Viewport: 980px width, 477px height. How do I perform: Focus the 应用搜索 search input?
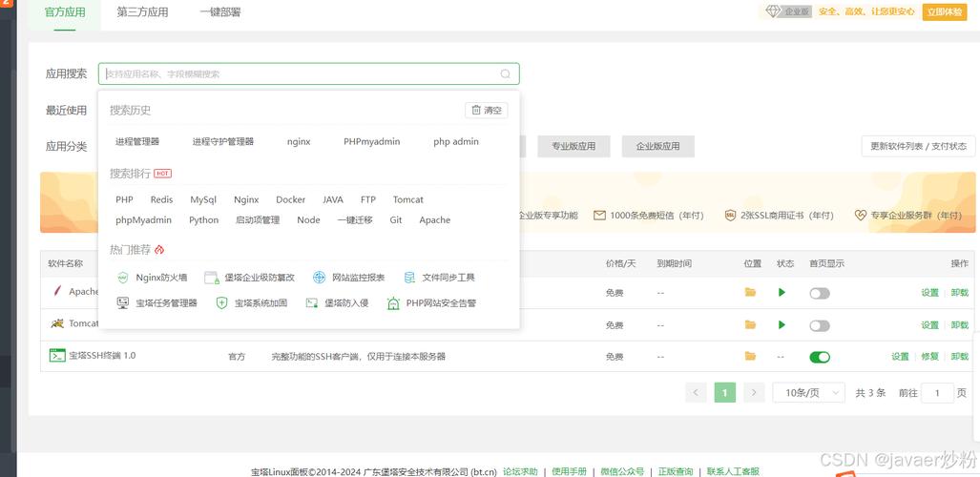click(x=309, y=73)
